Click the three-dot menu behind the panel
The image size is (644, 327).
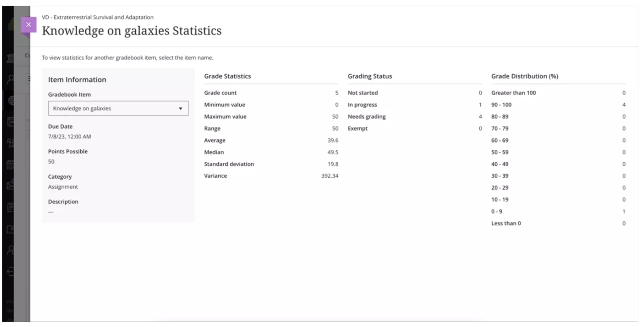[x=29, y=79]
